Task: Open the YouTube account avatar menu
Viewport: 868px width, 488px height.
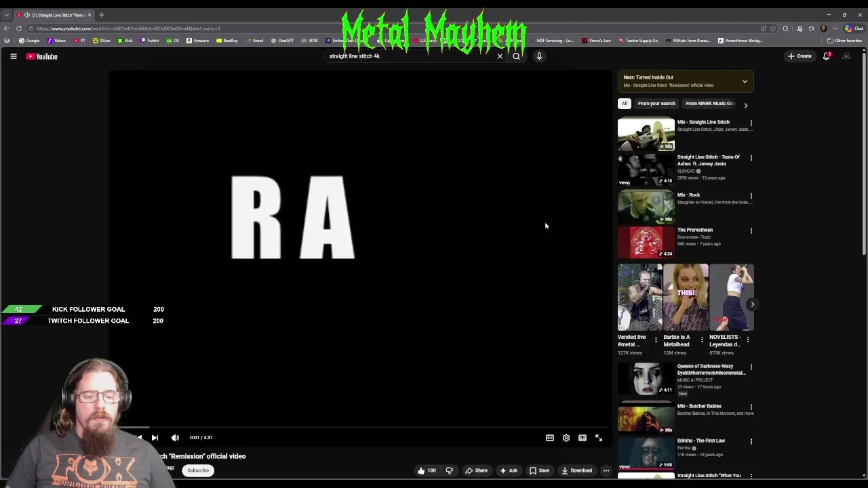Action: (846, 56)
